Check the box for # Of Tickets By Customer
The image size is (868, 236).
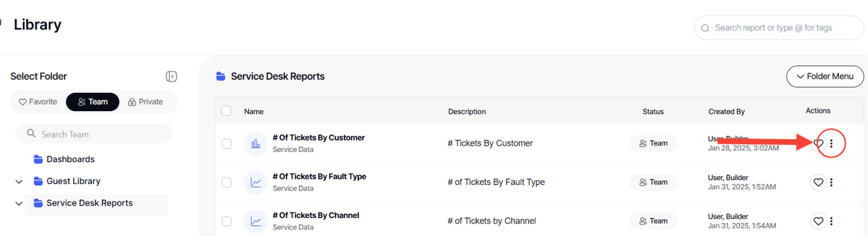[x=226, y=143]
